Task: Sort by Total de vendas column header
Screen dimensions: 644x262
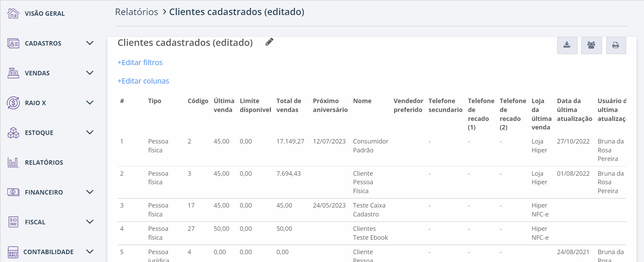Action: (x=289, y=105)
